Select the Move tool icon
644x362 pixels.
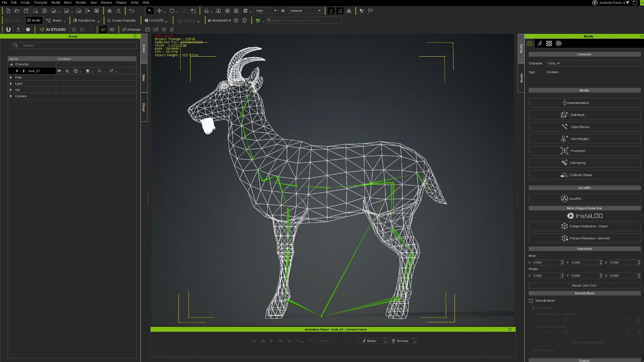(x=159, y=11)
